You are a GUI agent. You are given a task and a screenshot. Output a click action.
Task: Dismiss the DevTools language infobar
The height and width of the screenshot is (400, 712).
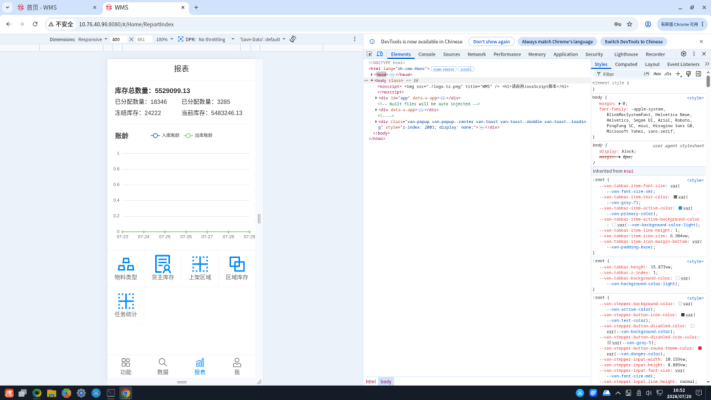click(701, 41)
